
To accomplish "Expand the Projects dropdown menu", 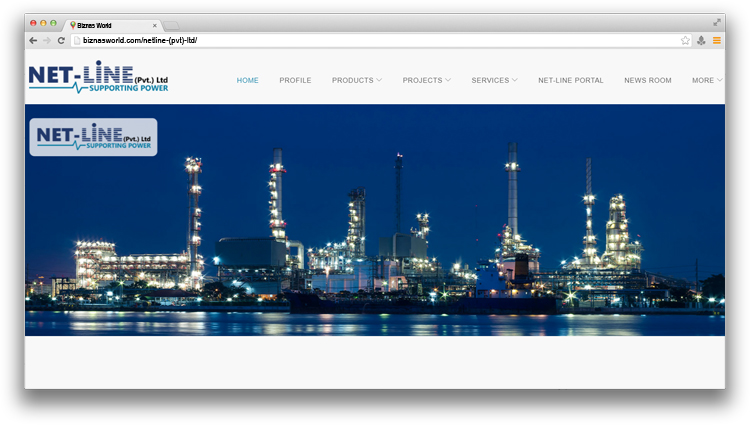I will click(x=426, y=80).
